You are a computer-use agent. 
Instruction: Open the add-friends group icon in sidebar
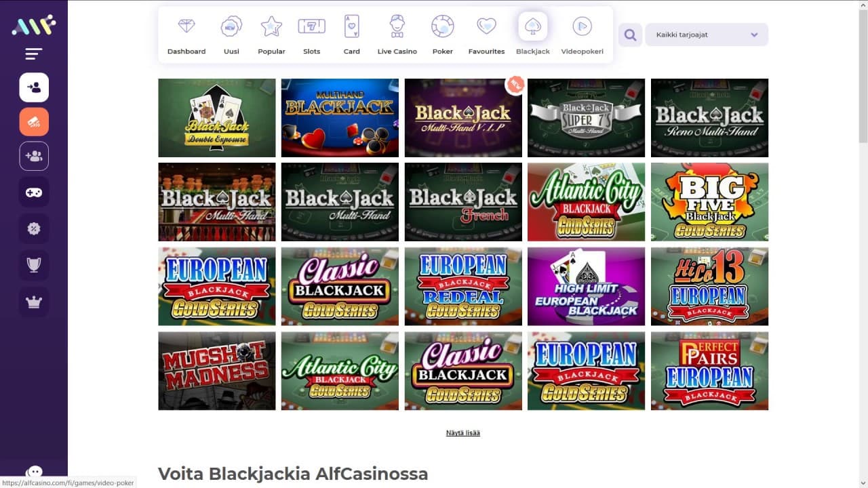(34, 157)
